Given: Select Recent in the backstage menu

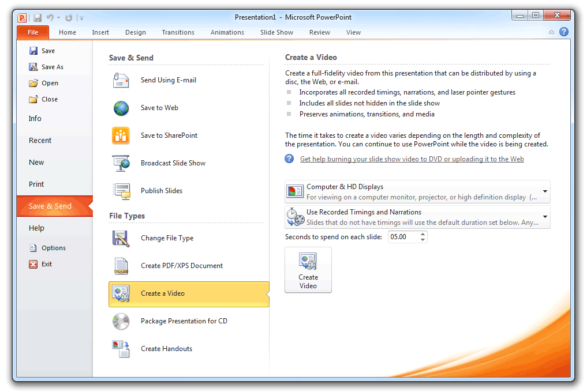Looking at the screenshot, I should (55, 141).
